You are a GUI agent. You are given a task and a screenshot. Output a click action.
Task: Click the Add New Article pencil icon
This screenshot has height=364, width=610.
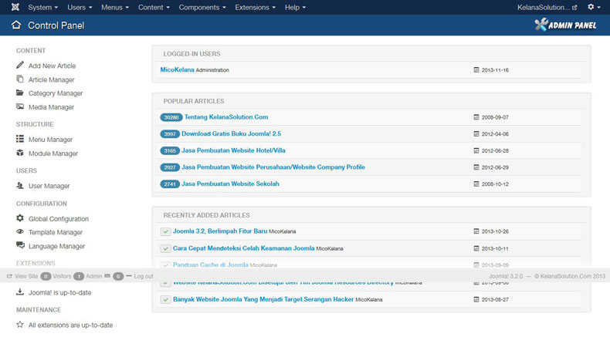click(20, 66)
